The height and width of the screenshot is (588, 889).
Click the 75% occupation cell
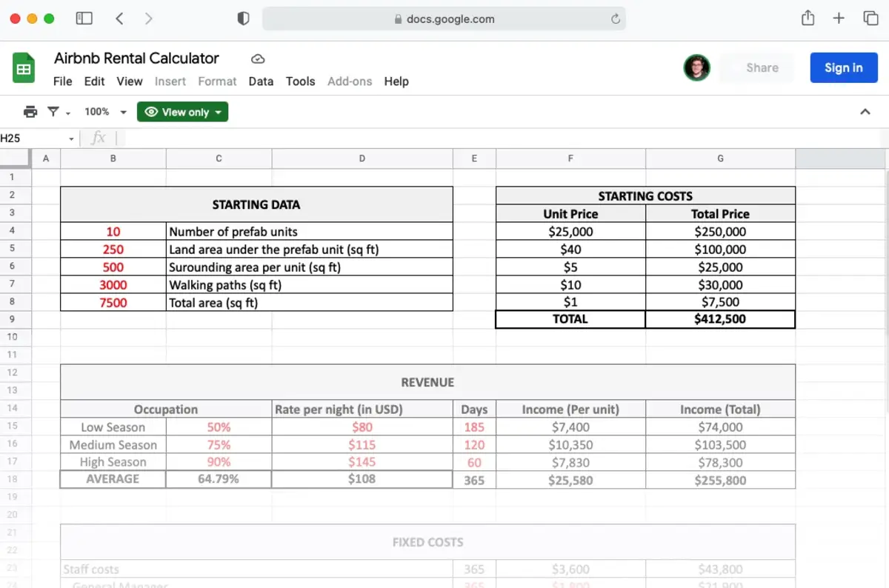[219, 445]
